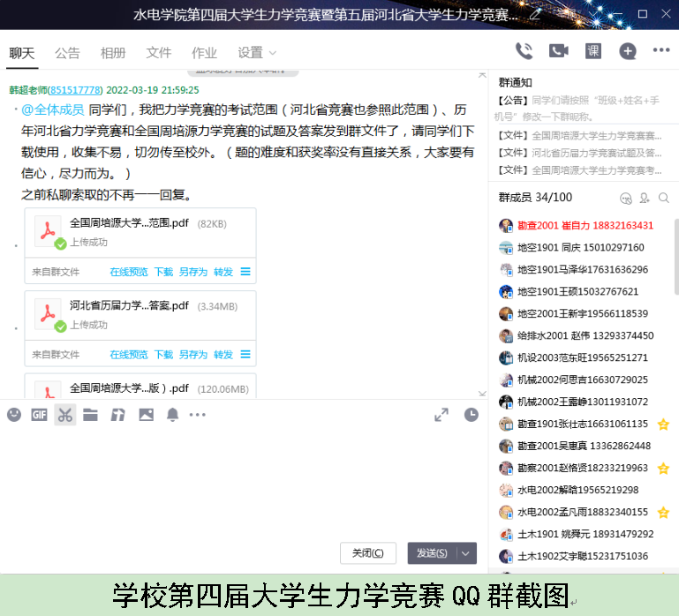Click the GIF sticker icon
The image size is (679, 616).
coord(39,415)
